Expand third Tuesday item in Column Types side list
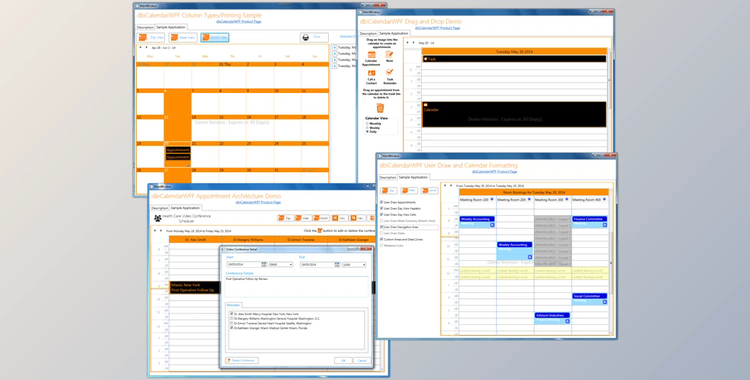The height and width of the screenshot is (380, 750). pyautogui.click(x=334, y=60)
